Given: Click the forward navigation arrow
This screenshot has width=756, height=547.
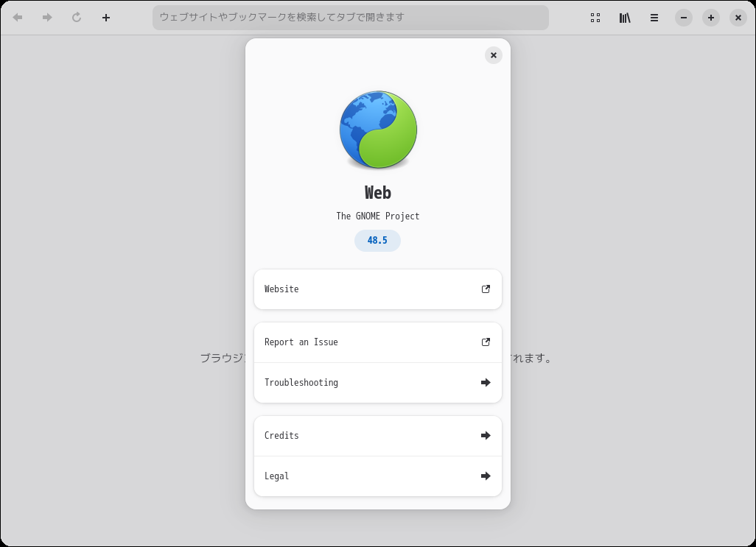Looking at the screenshot, I should tap(47, 18).
